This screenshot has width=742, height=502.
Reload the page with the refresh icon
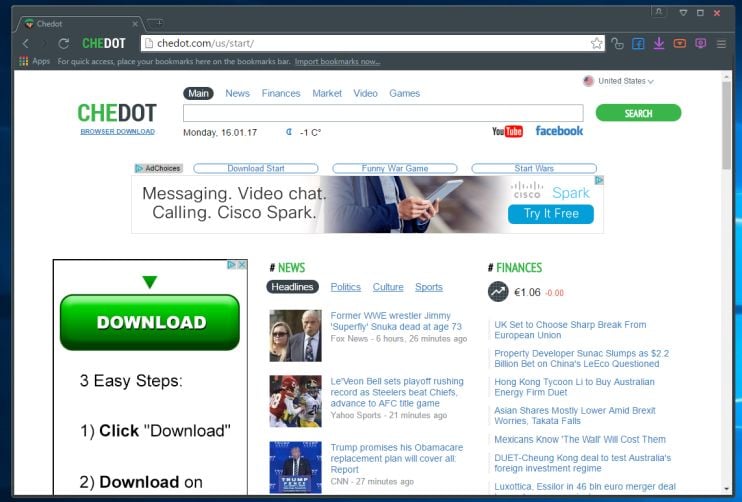pos(63,44)
